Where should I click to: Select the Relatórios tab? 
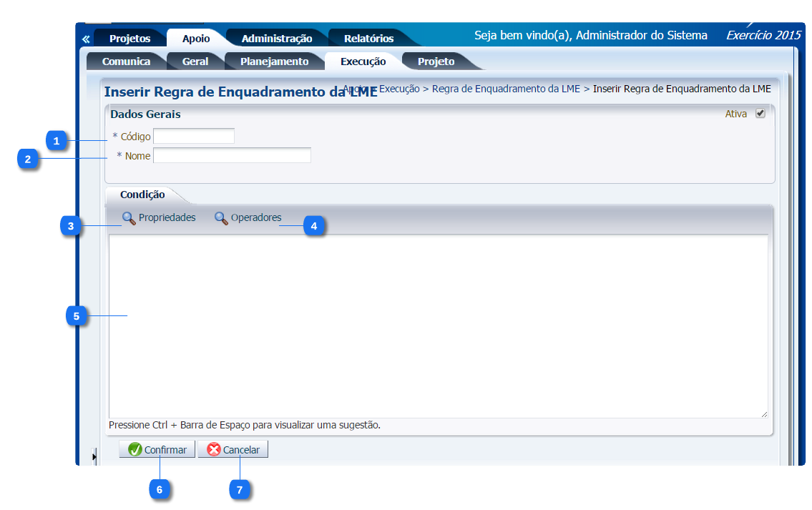click(x=368, y=39)
